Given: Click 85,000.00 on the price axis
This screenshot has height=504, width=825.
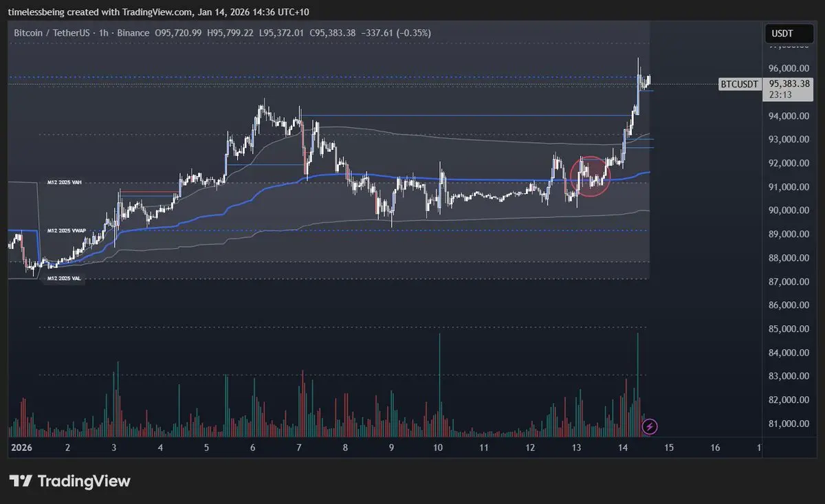Looking at the screenshot, I should [789, 329].
